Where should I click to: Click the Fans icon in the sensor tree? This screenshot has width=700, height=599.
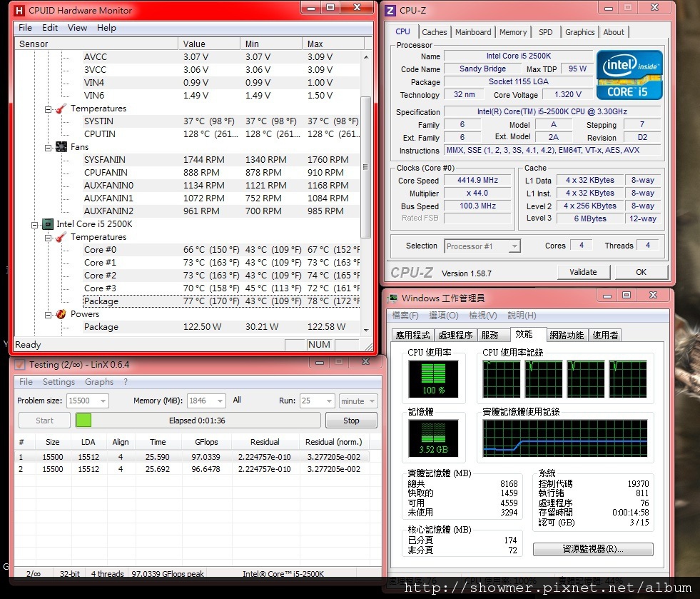[61, 147]
